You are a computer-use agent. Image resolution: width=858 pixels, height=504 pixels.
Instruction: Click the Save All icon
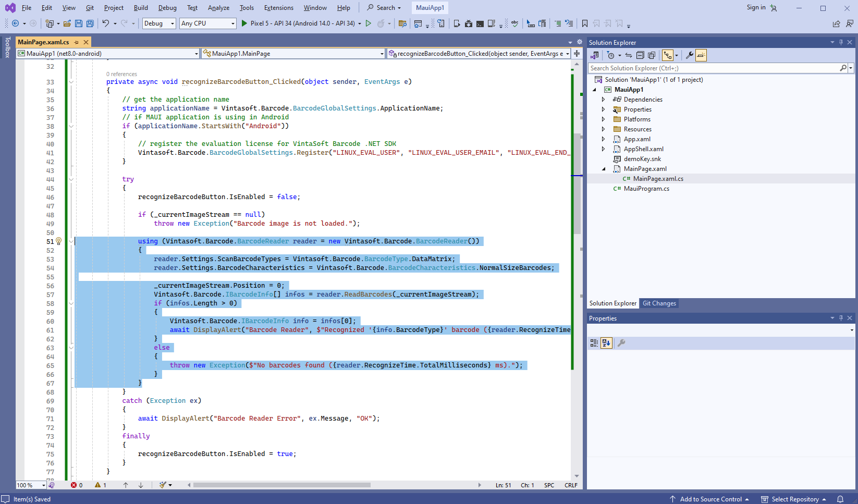point(90,23)
